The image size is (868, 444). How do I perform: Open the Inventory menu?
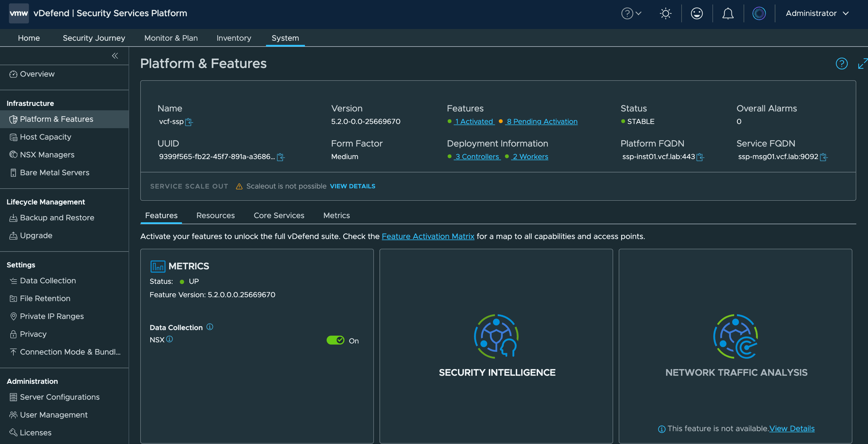[x=234, y=38]
